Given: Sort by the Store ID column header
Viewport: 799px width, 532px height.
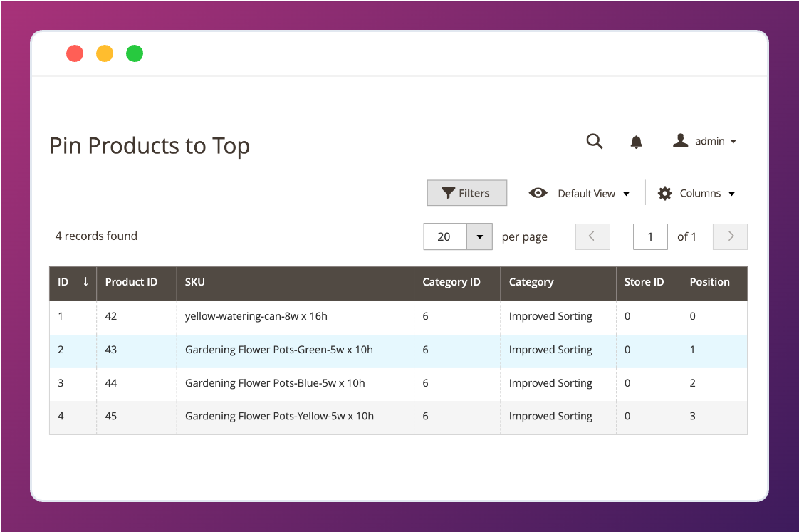Looking at the screenshot, I should 649,283.
